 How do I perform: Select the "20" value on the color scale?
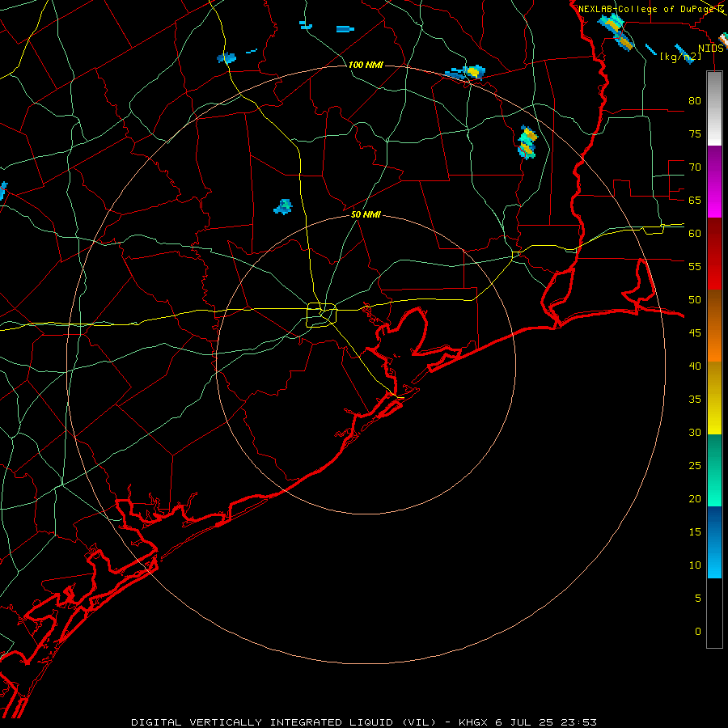coord(695,498)
